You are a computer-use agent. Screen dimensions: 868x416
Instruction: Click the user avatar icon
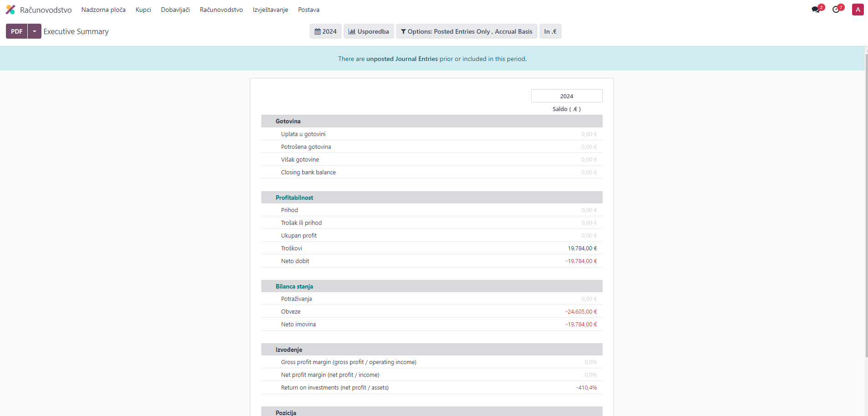(x=858, y=10)
